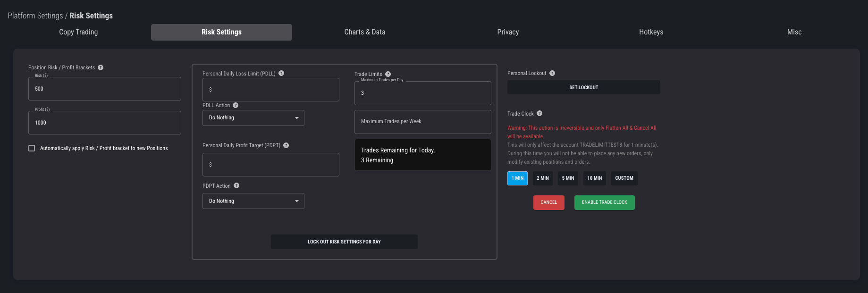Click the PDPT Action help icon

[236, 185]
